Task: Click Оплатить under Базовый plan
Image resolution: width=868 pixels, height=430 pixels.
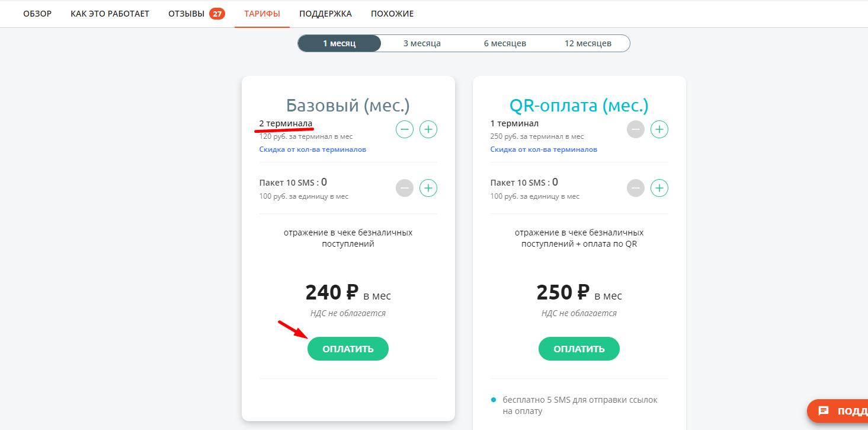Action: pos(348,349)
